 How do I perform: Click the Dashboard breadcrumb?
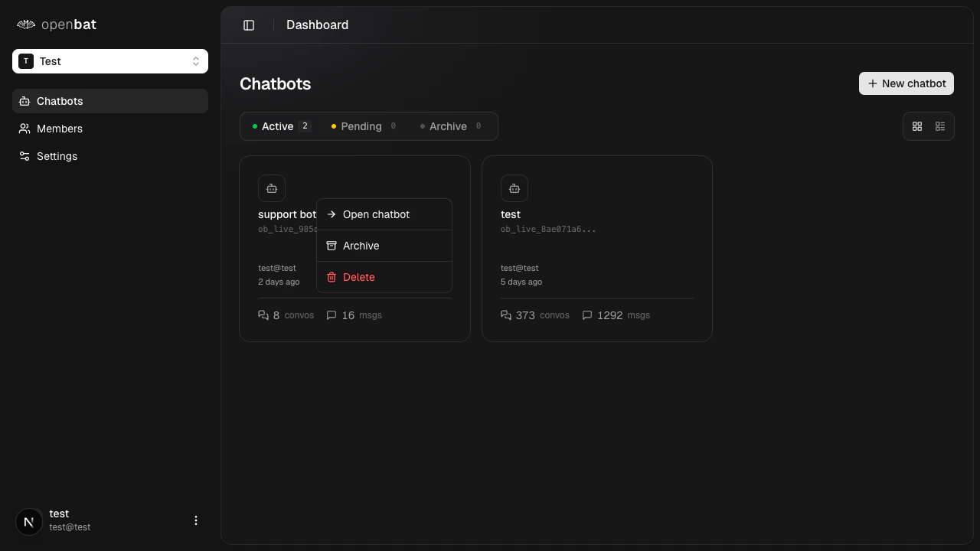click(317, 24)
